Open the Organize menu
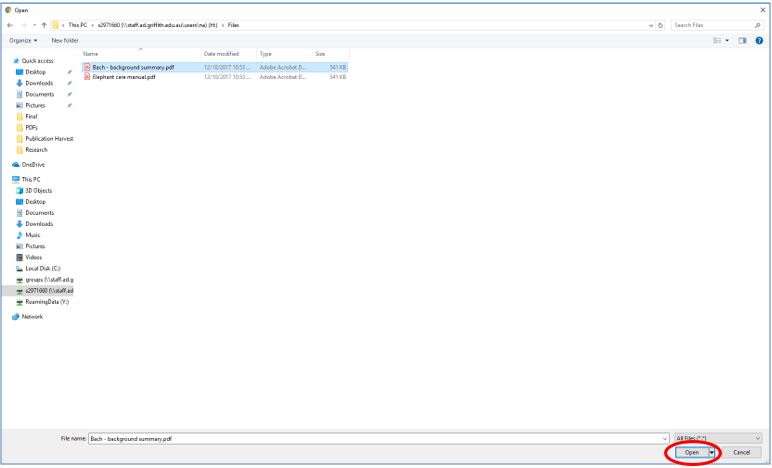The width and height of the screenshot is (772, 468). (x=23, y=40)
